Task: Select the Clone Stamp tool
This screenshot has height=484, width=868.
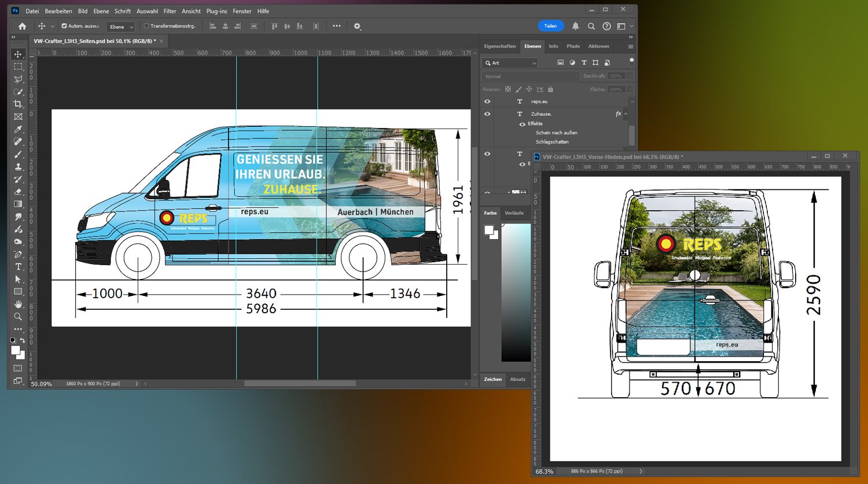Action: [x=18, y=167]
